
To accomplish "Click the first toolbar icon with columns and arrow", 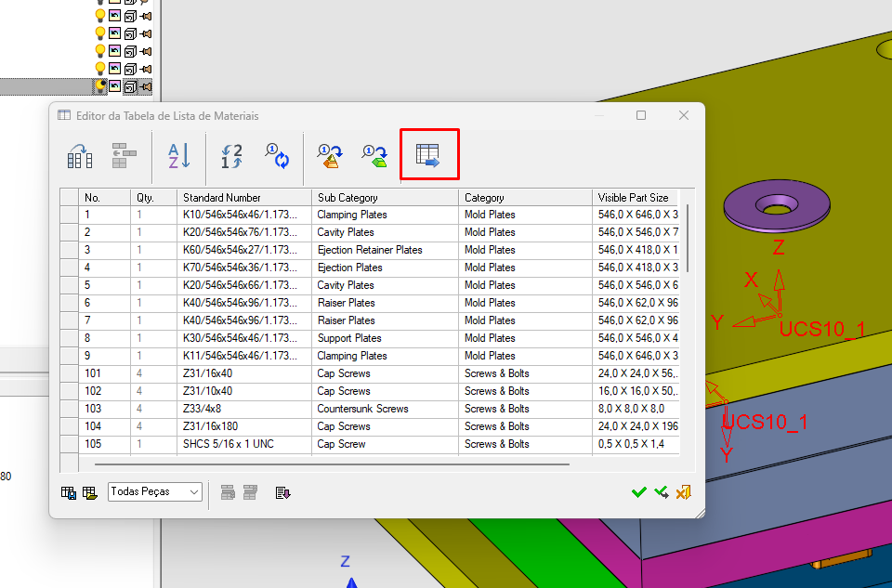I will (x=80, y=156).
